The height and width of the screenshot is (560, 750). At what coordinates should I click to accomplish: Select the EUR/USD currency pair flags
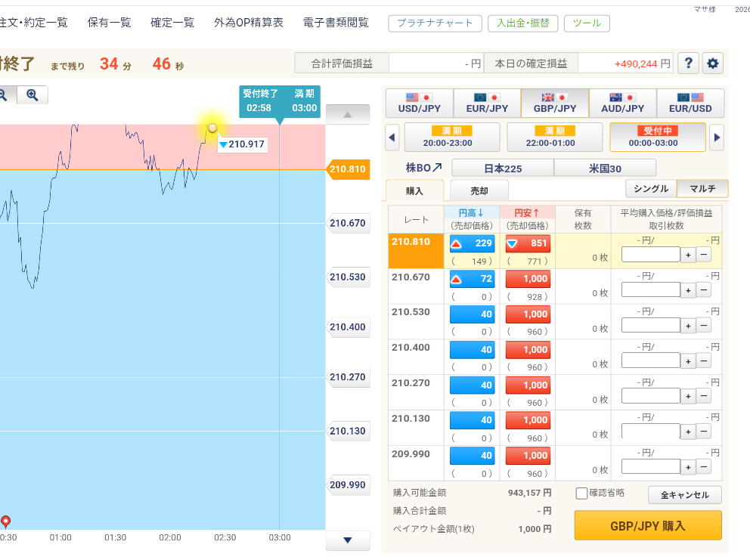click(690, 98)
